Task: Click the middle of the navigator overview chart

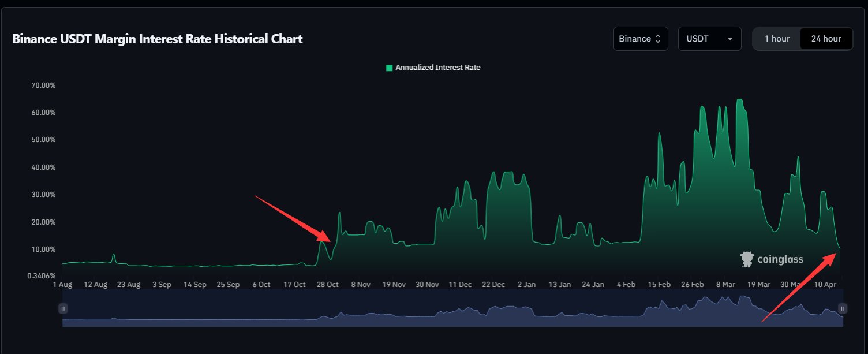Action: click(452, 308)
